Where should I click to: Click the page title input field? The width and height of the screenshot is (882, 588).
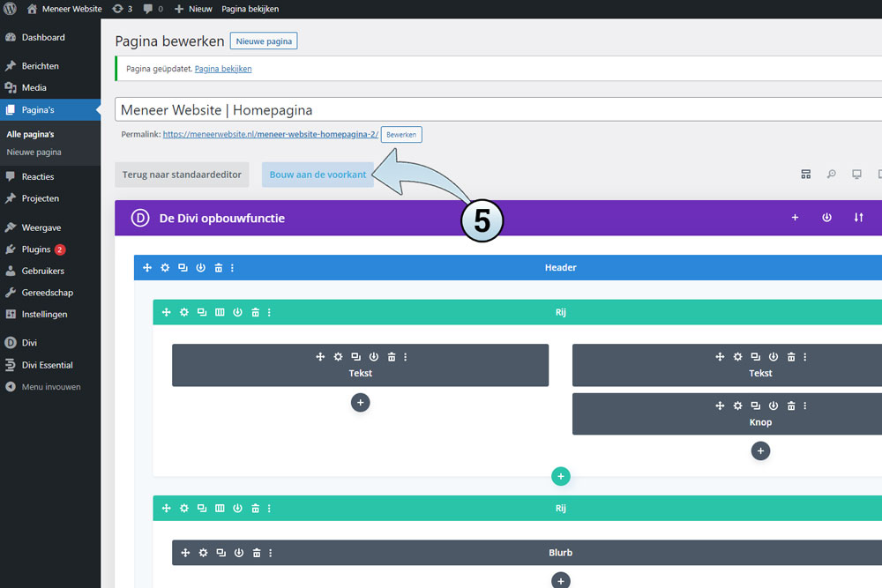click(494, 110)
